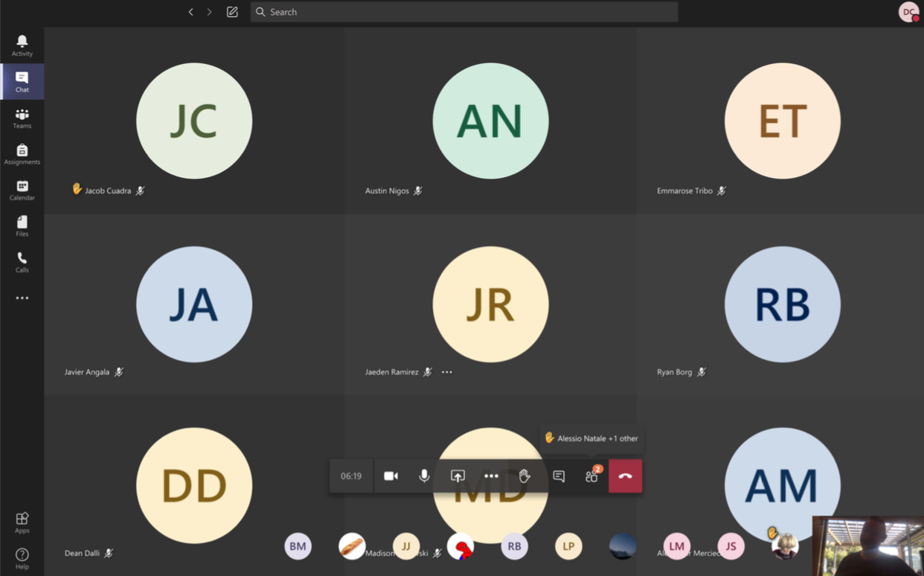Viewport: 924px width, 576px height.
Task: Open the Calls section
Action: click(22, 262)
